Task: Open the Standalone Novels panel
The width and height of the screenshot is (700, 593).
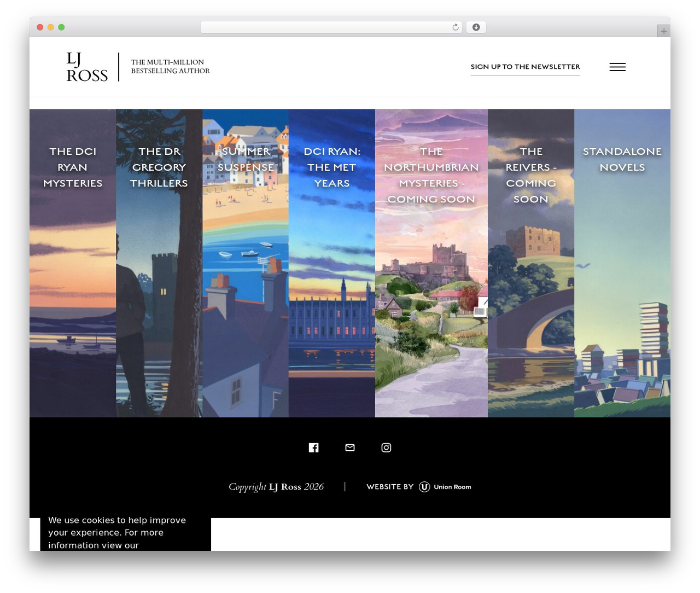Action: (x=622, y=263)
